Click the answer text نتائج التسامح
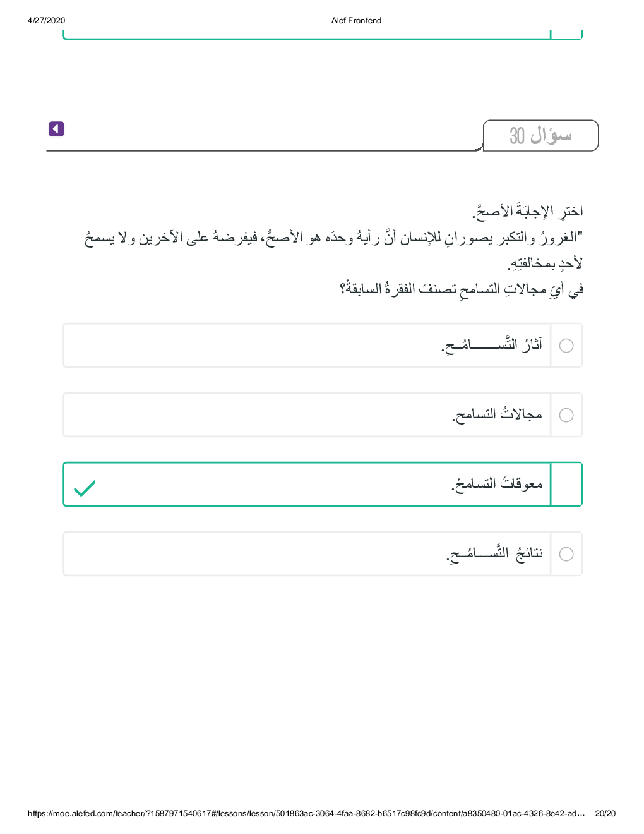644x834 pixels. 494,553
